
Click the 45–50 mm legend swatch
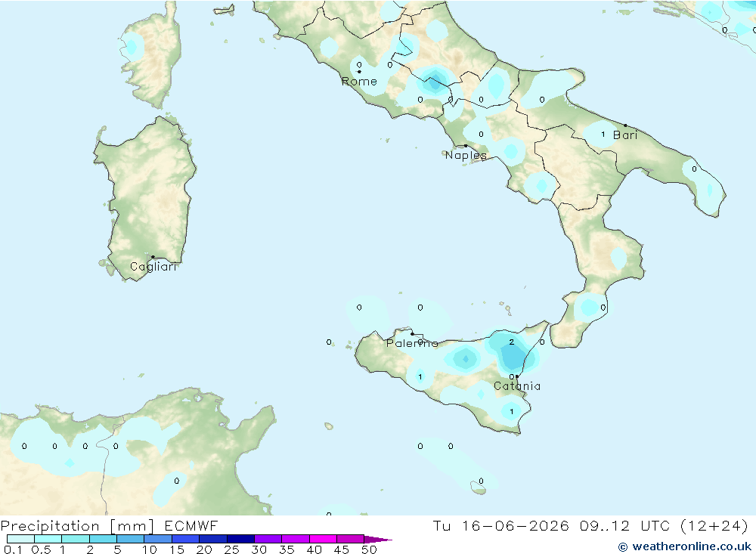[x=351, y=539]
